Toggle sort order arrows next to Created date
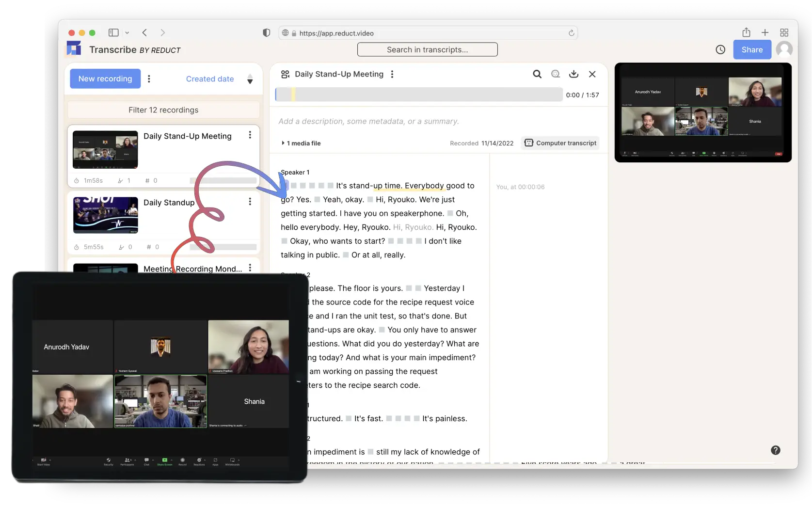Screen dimensions: 812x507 [x=250, y=79]
